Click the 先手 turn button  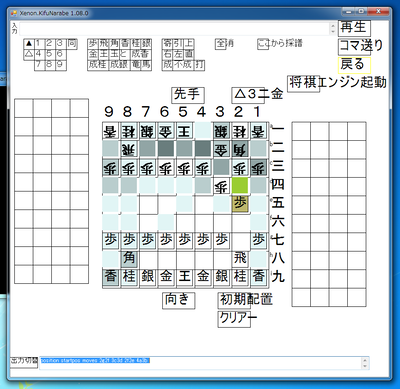click(x=187, y=95)
